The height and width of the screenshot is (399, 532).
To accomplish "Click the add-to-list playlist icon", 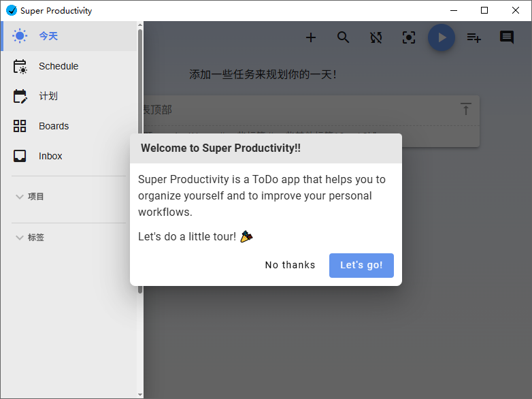I will [474, 37].
